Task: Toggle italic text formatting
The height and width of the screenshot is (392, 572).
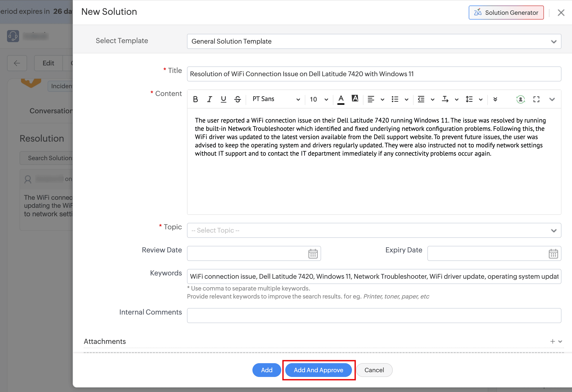Action: pyautogui.click(x=210, y=99)
